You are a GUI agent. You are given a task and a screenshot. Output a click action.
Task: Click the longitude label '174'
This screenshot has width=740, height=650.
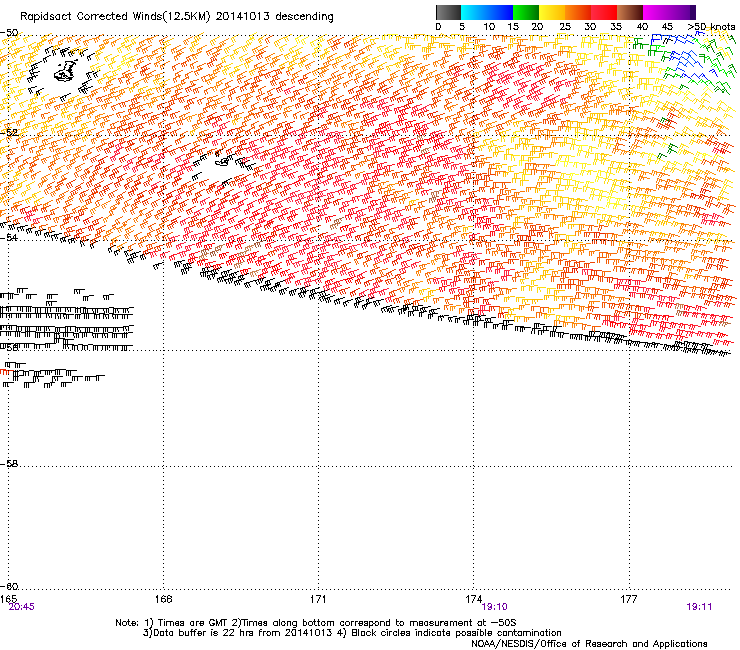click(x=473, y=599)
